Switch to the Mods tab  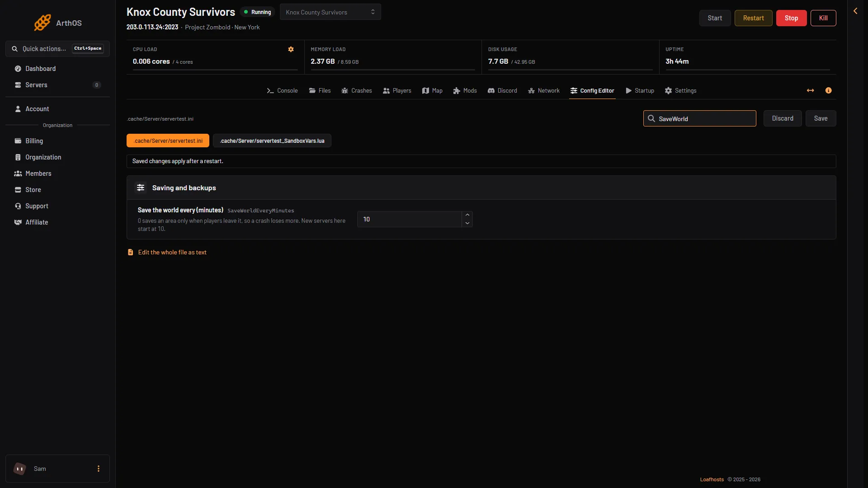coord(465,91)
